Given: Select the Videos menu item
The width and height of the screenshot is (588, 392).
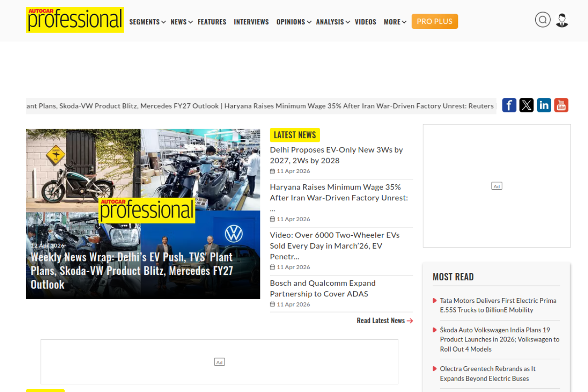Looking at the screenshot, I should pyautogui.click(x=365, y=22).
